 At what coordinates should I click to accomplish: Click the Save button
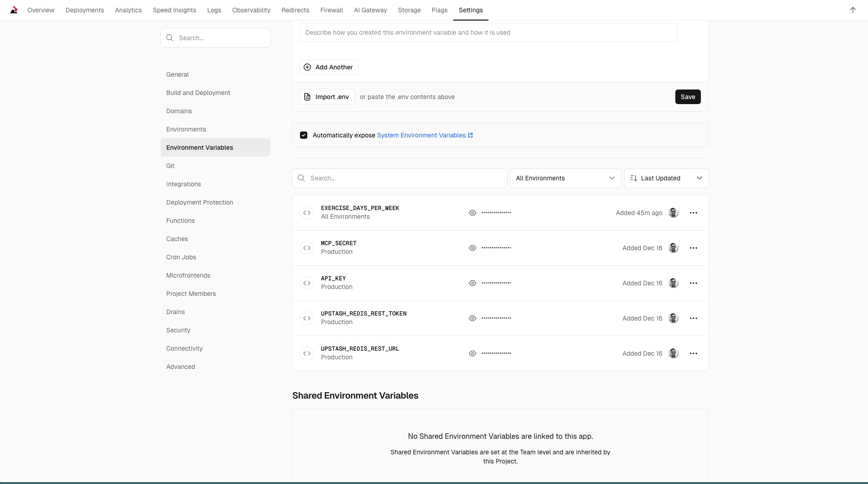pyautogui.click(x=688, y=97)
